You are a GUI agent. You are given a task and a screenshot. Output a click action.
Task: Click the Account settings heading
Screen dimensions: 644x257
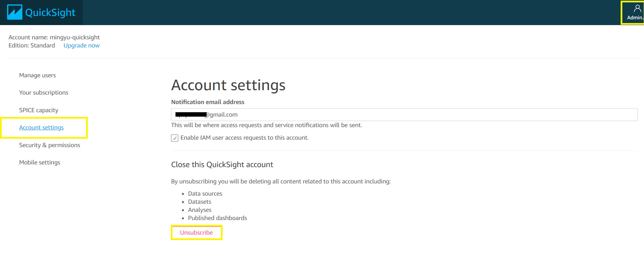coord(228,85)
